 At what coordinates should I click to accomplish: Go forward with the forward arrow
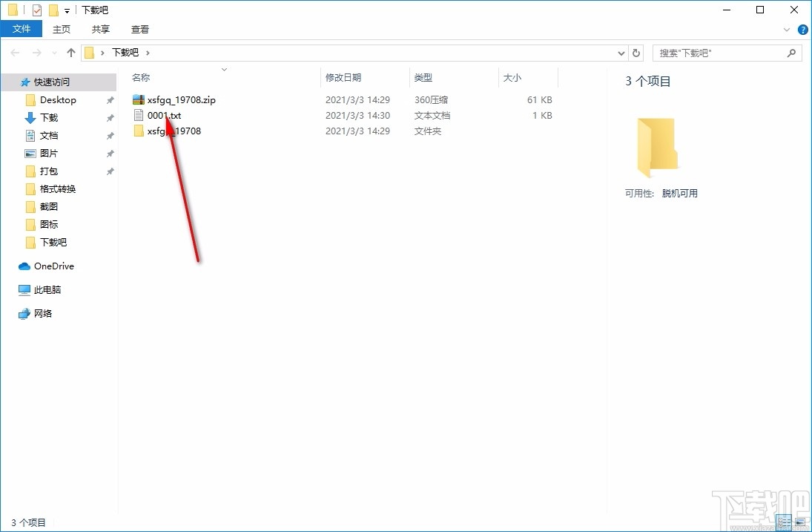point(37,53)
